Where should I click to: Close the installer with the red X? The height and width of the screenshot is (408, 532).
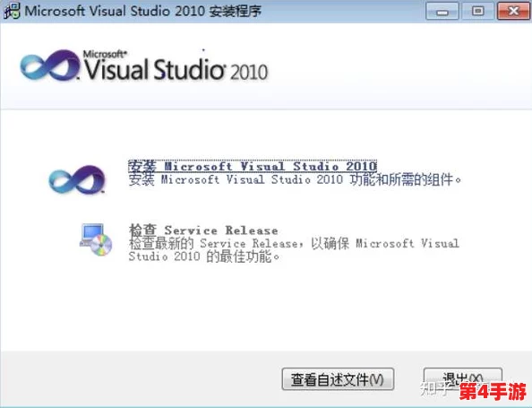513,11
